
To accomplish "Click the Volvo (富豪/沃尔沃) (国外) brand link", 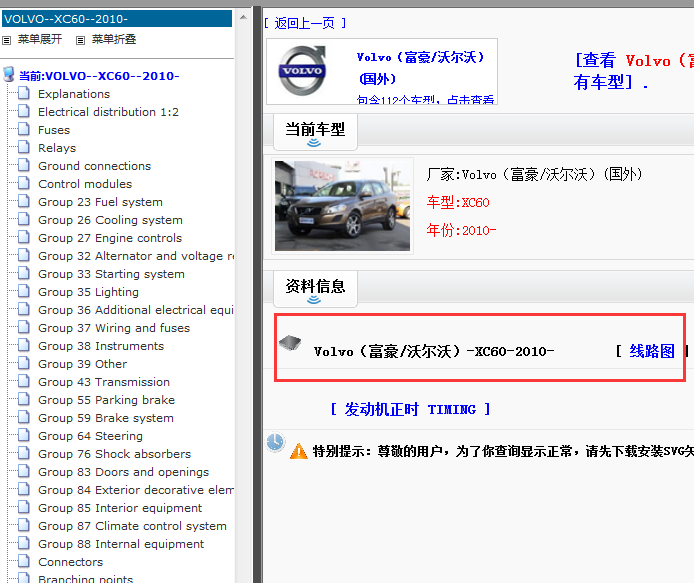I will pyautogui.click(x=420, y=68).
